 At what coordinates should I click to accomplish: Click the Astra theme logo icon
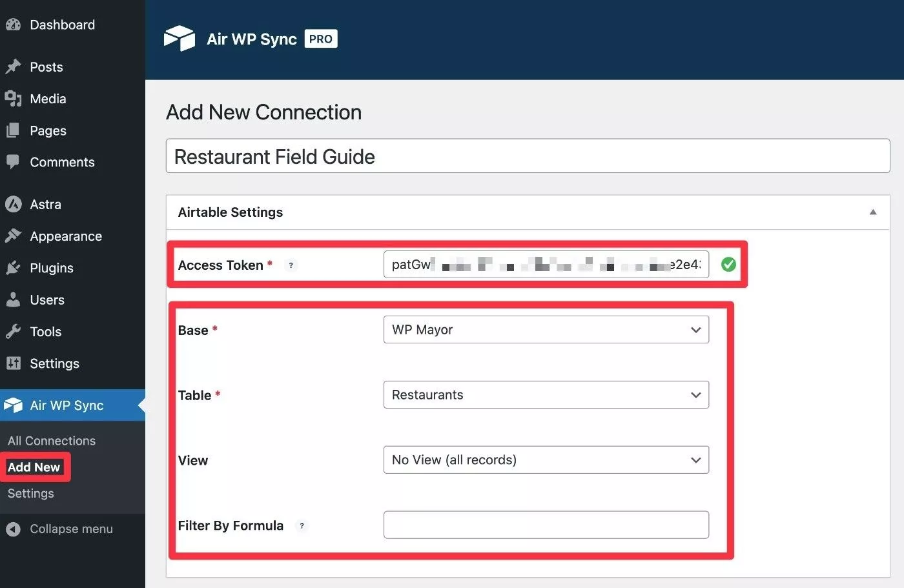pos(13,205)
